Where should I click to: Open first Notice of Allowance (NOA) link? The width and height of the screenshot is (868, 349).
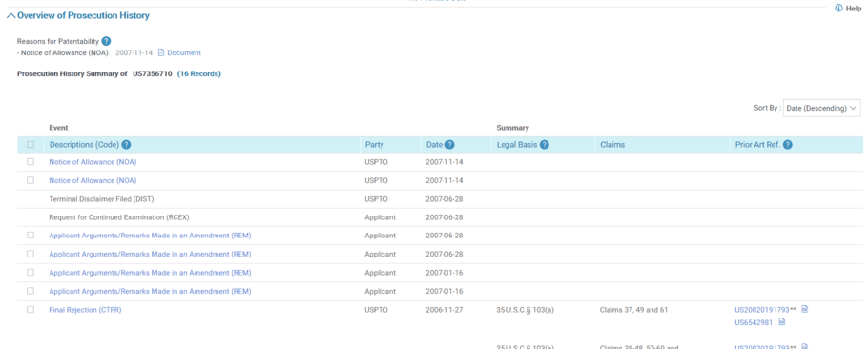tap(93, 162)
